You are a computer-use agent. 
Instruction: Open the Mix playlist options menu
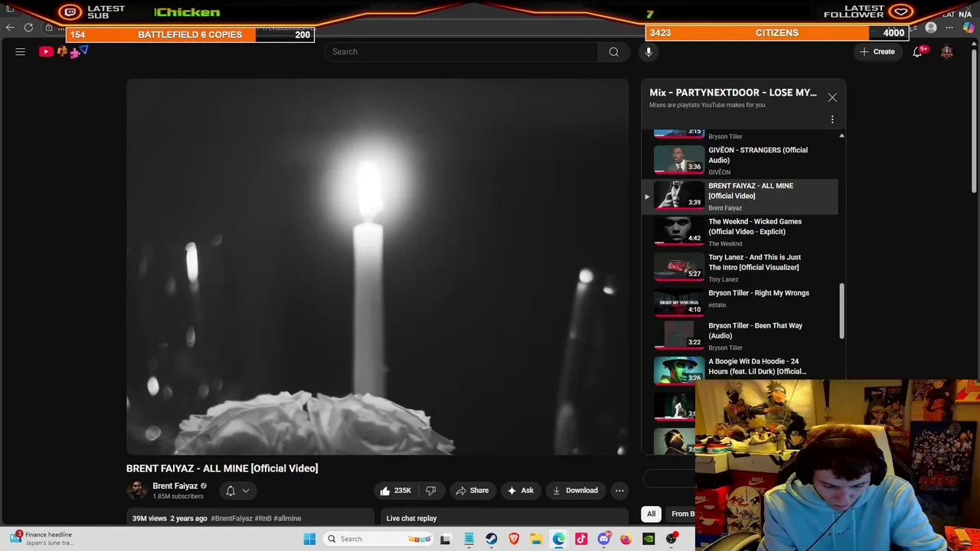[832, 119]
